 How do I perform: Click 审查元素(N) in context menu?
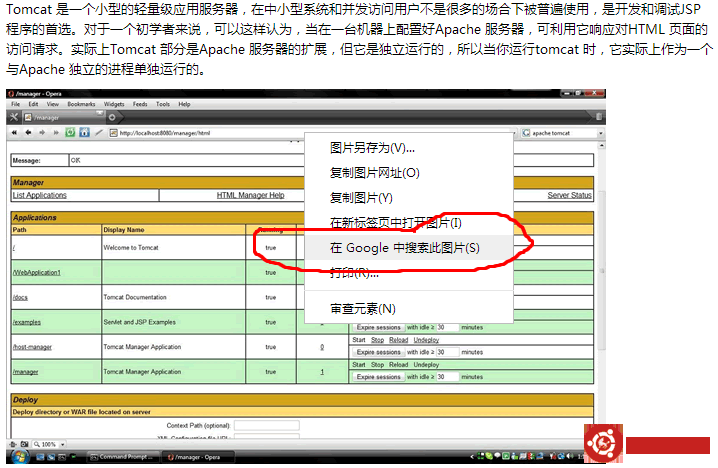tap(363, 308)
